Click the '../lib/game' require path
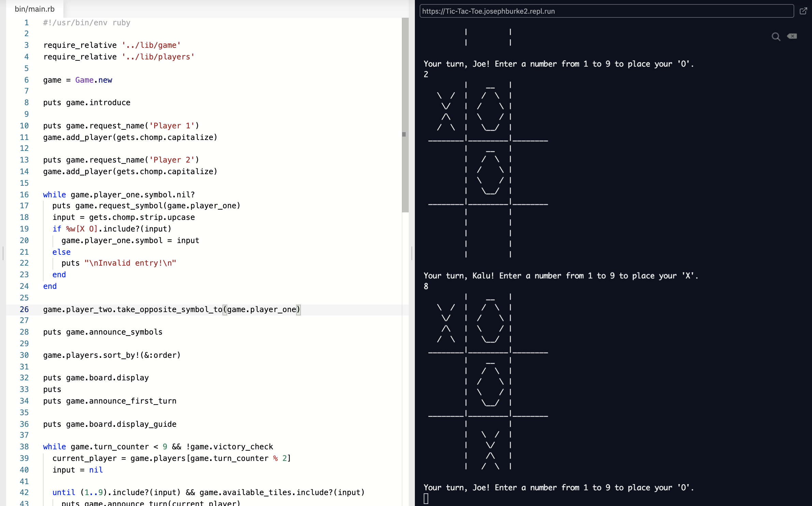The height and width of the screenshot is (506, 812). [151, 45]
